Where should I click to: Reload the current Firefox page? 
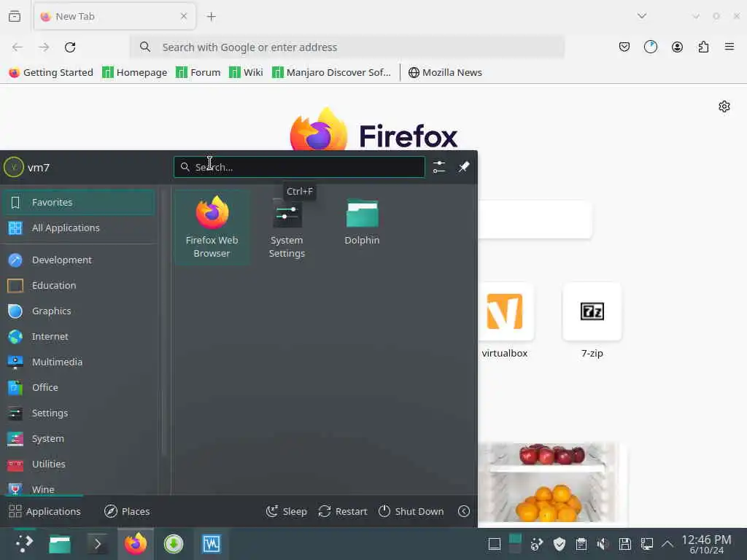70,47
